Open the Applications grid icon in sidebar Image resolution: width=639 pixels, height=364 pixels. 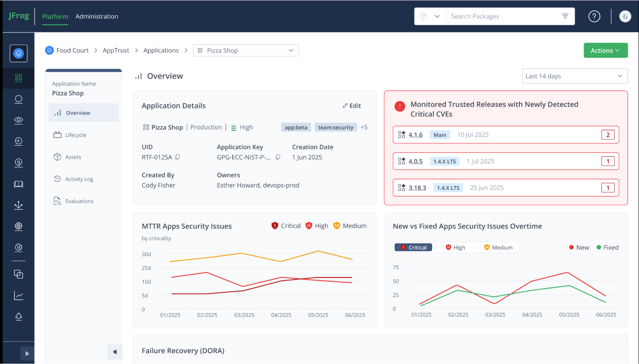coord(19,78)
